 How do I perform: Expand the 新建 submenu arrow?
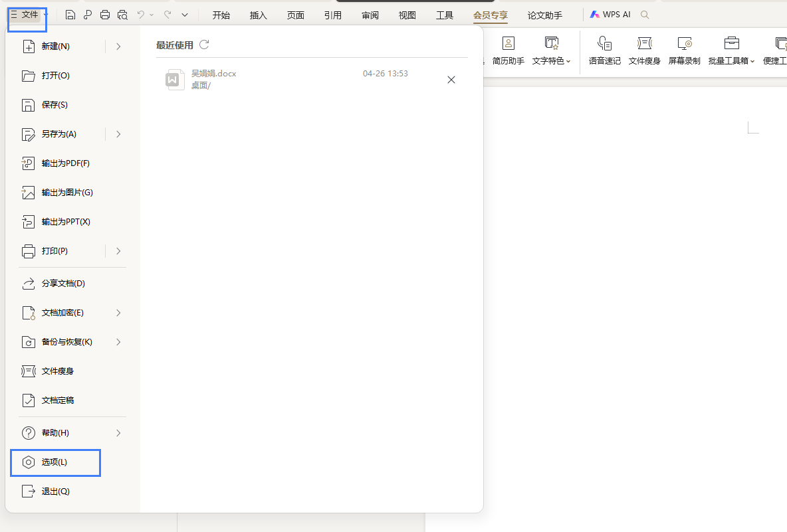point(118,46)
